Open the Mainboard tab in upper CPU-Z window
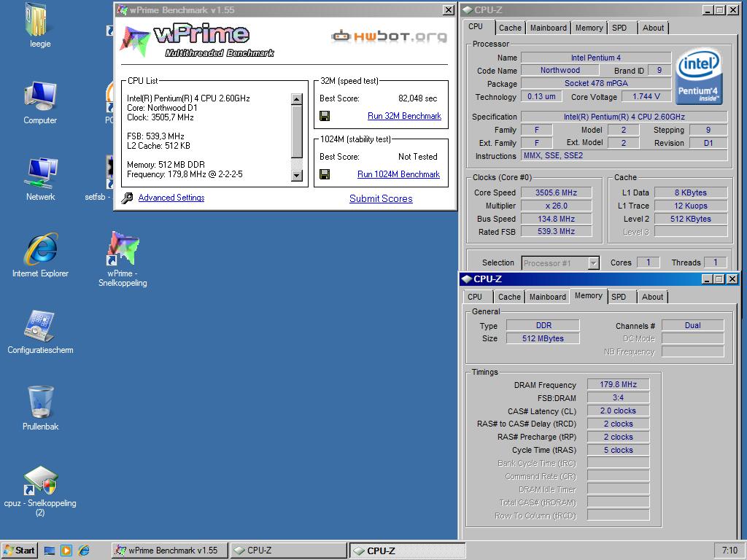 pos(549,28)
